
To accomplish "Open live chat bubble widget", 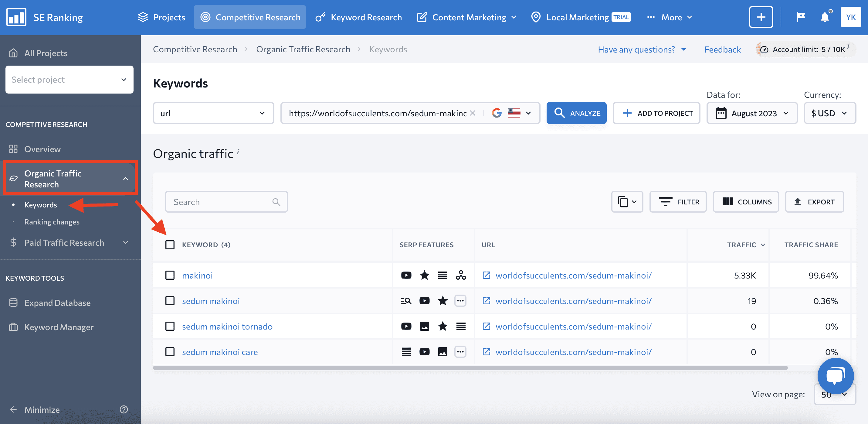I will pyautogui.click(x=835, y=375).
